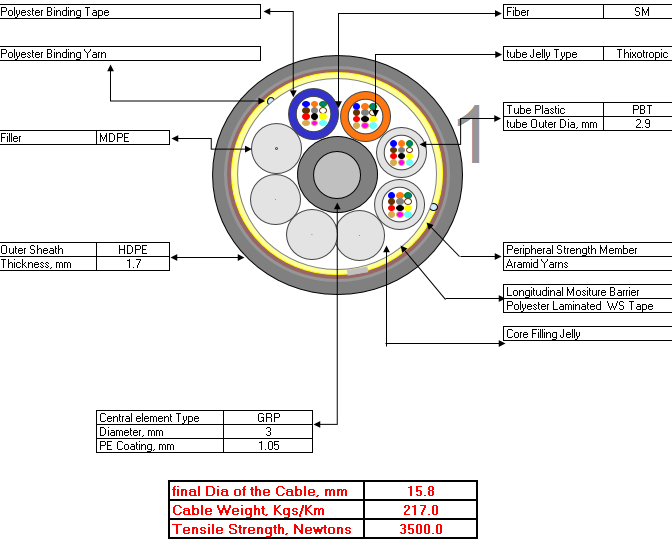Select the Cable Weight, Kgs/Km label

coord(266,510)
